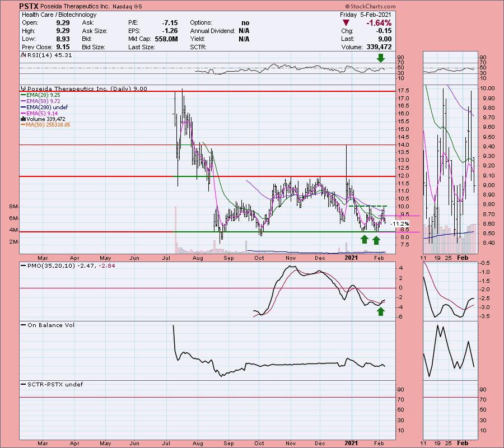Viewport: 504px width, 448px height.
Task: Click the down triangle beside -1.64%
Action: [x=346, y=23]
